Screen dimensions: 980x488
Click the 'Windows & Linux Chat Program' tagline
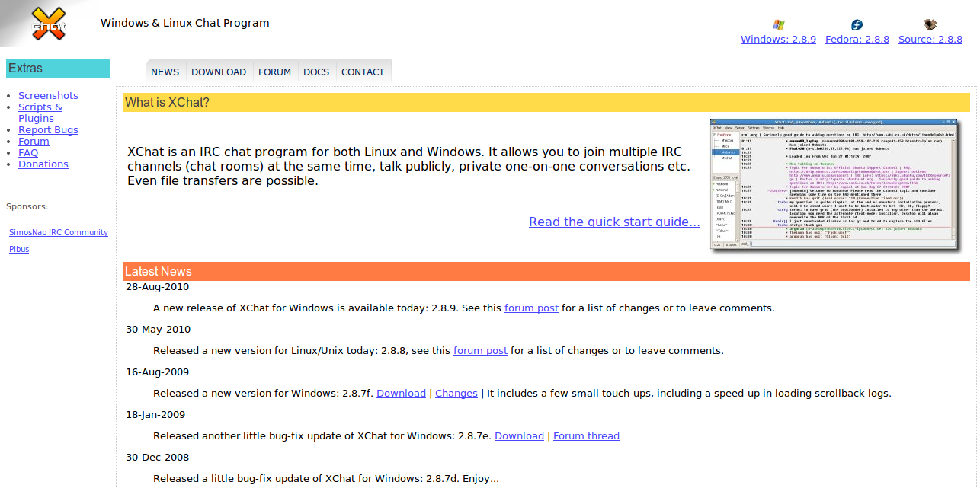185,23
